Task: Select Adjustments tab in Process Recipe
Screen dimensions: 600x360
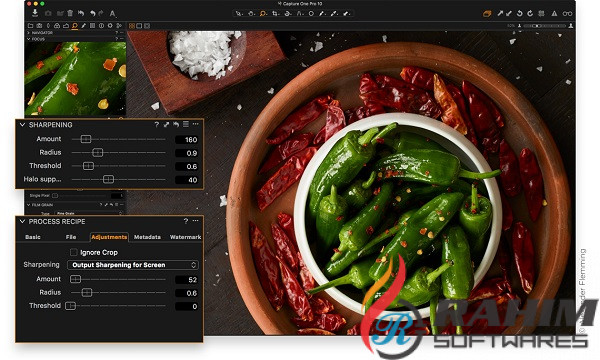Action: [x=109, y=237]
